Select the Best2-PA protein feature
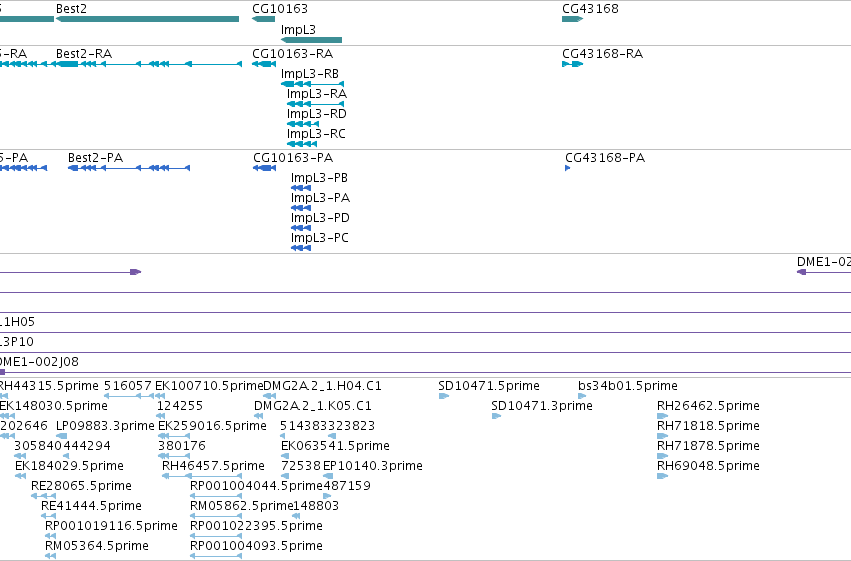The height and width of the screenshot is (561, 851). coord(129,168)
